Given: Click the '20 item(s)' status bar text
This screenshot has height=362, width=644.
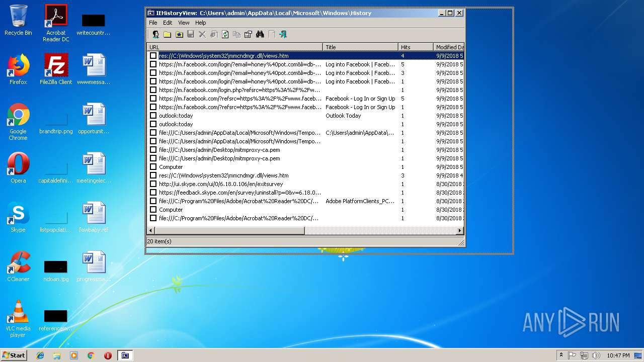Looking at the screenshot, I should pyautogui.click(x=159, y=241).
